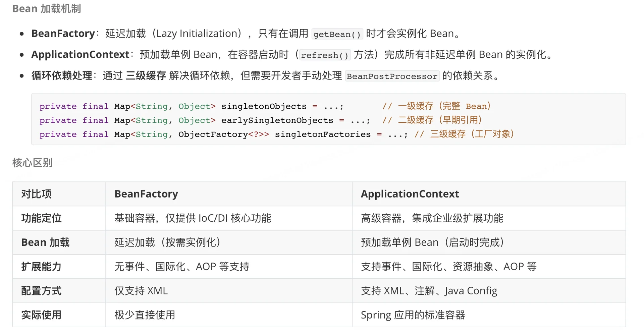Click the 循环依赖处理 bullet label
The height and width of the screenshot is (335, 644).
[x=62, y=75]
